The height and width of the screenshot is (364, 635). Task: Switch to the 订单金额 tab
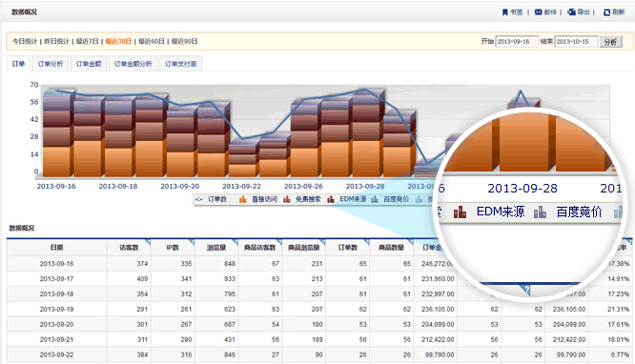(89, 64)
